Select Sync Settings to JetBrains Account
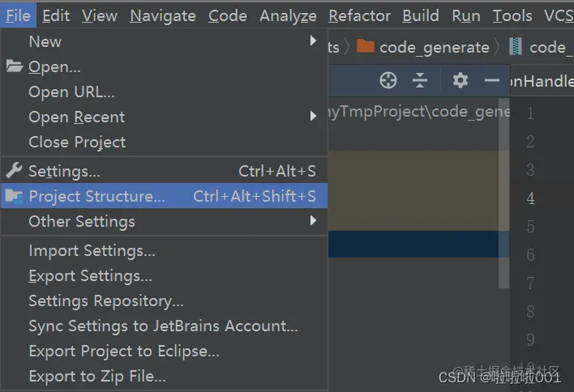Screen dimensions: 574x392 [x=163, y=326]
